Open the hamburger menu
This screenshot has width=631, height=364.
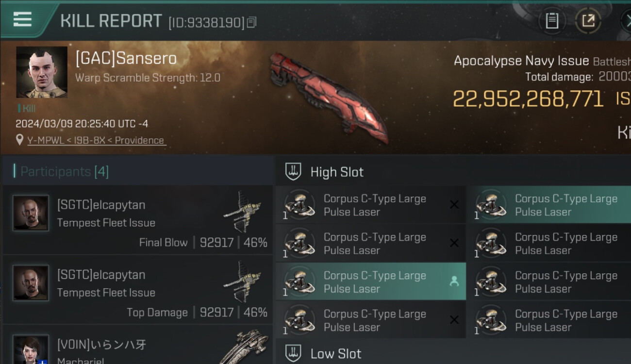pyautogui.click(x=22, y=19)
